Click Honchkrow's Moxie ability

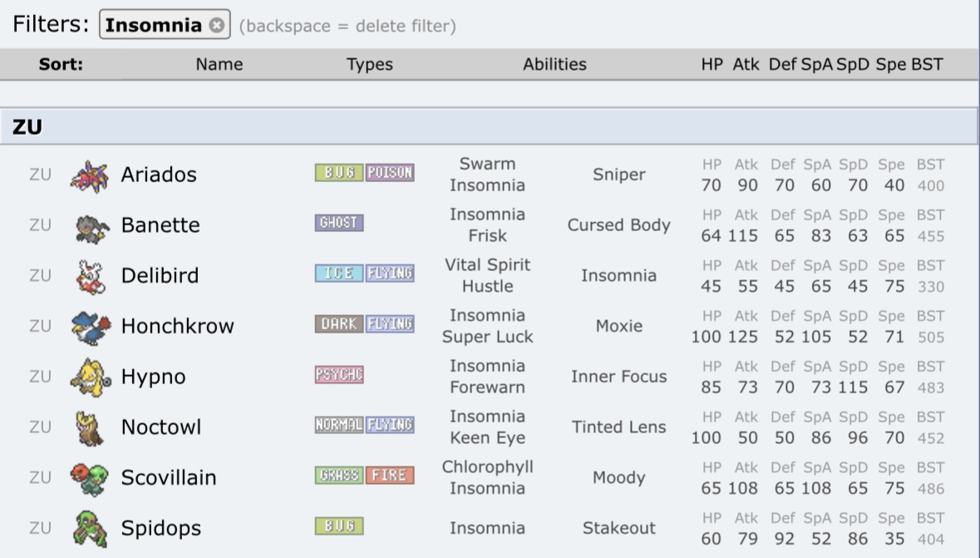[618, 326]
